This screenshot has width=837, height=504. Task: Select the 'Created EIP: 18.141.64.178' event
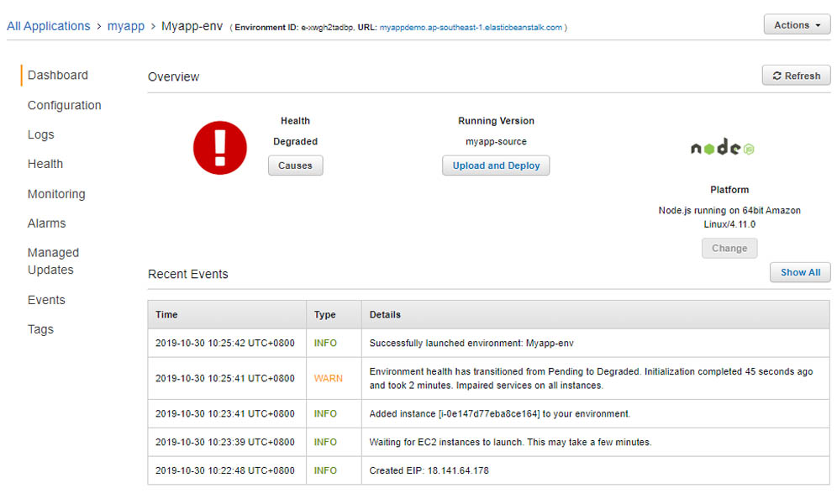pos(429,470)
